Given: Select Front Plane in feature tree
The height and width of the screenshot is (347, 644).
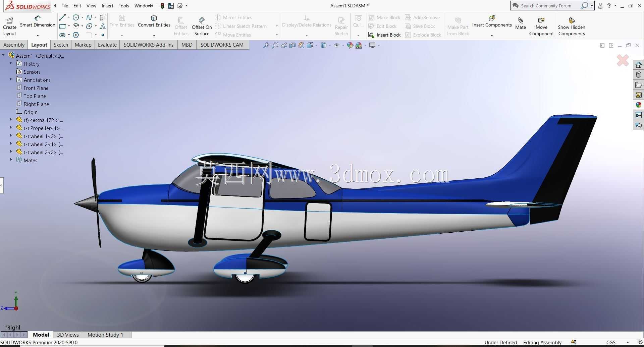Looking at the screenshot, I should click(x=33, y=88).
